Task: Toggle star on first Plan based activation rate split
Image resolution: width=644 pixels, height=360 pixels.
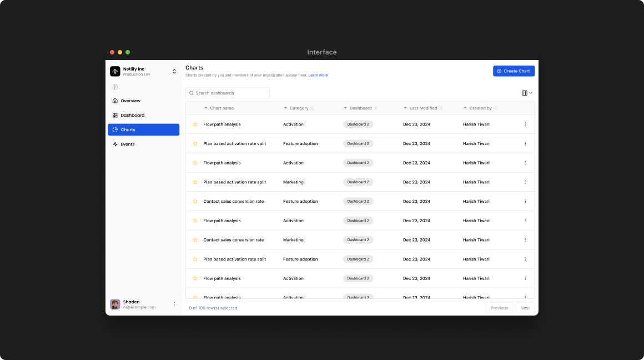Action: pyautogui.click(x=195, y=144)
